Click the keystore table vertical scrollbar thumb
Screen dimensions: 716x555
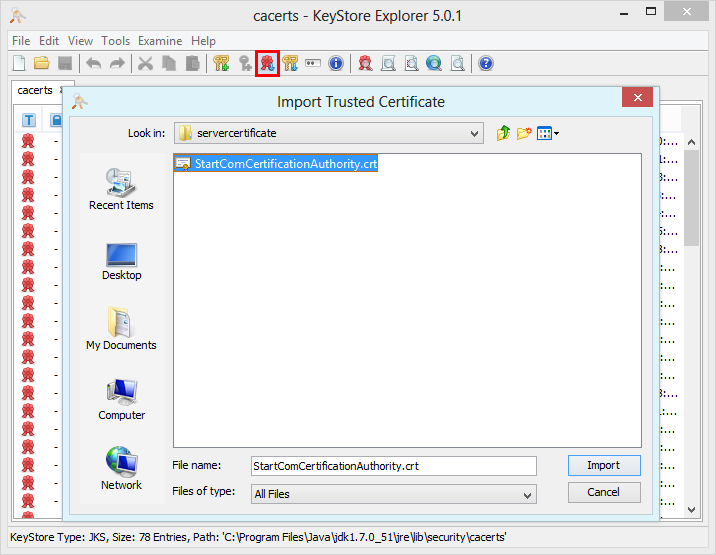[691, 198]
